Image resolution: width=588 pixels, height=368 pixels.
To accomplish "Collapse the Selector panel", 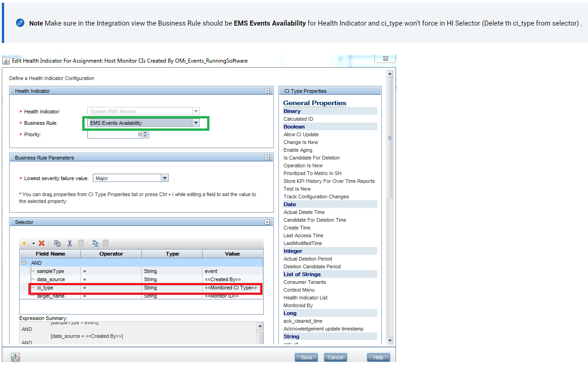I will (267, 222).
